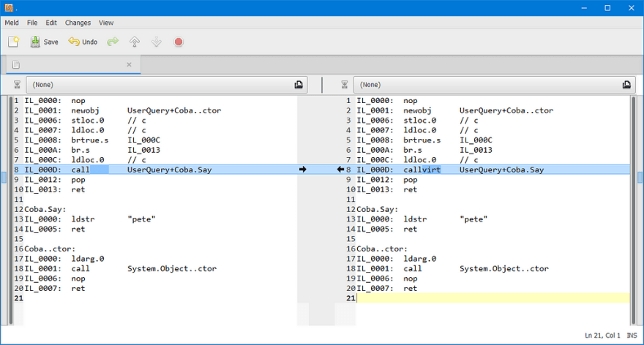Open the View menu

(106, 23)
